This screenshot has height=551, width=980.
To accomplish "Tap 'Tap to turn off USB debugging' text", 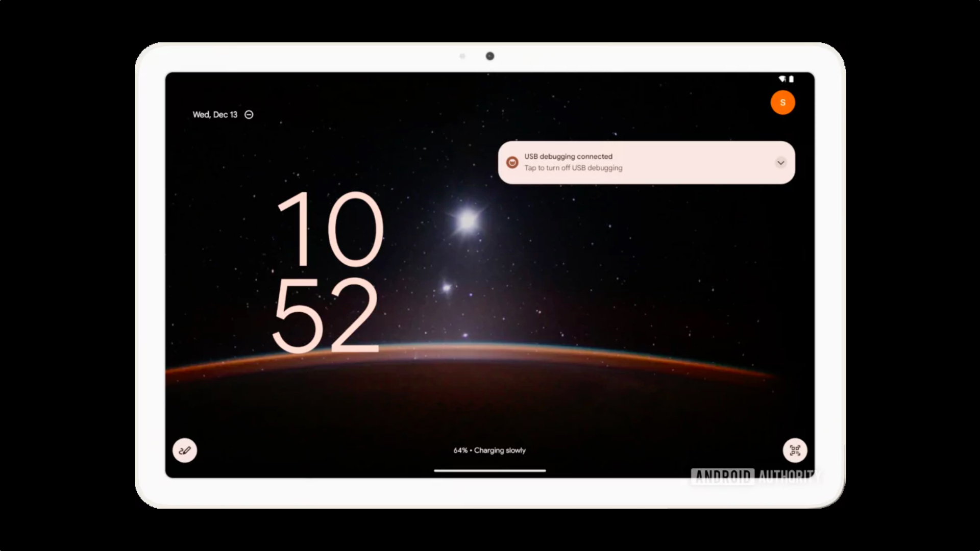I will click(573, 168).
